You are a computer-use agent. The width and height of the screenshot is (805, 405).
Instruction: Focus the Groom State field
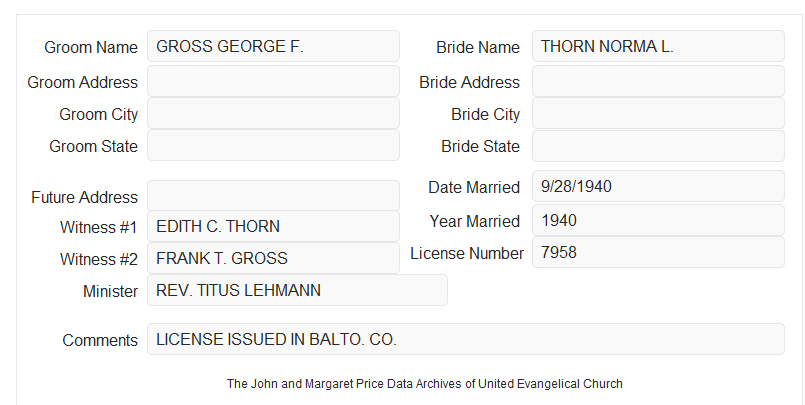tap(273, 145)
